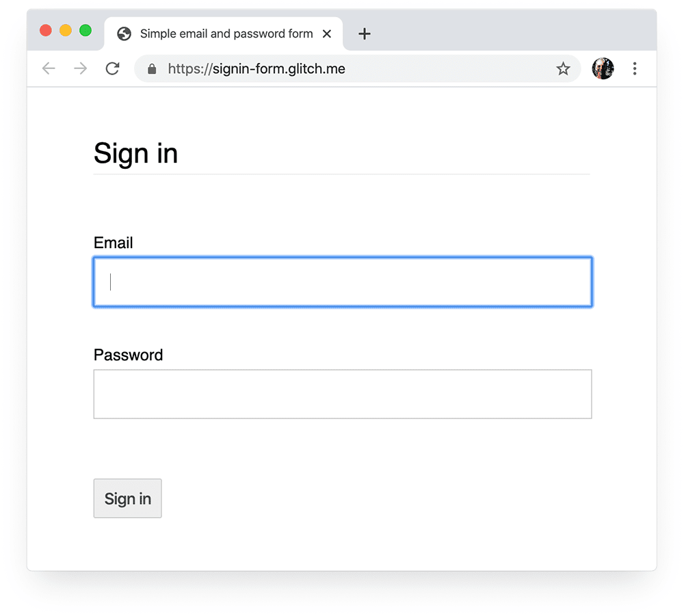Image resolution: width=684 pixels, height=616 pixels.
Task: Click the Email field label
Action: [x=113, y=243]
